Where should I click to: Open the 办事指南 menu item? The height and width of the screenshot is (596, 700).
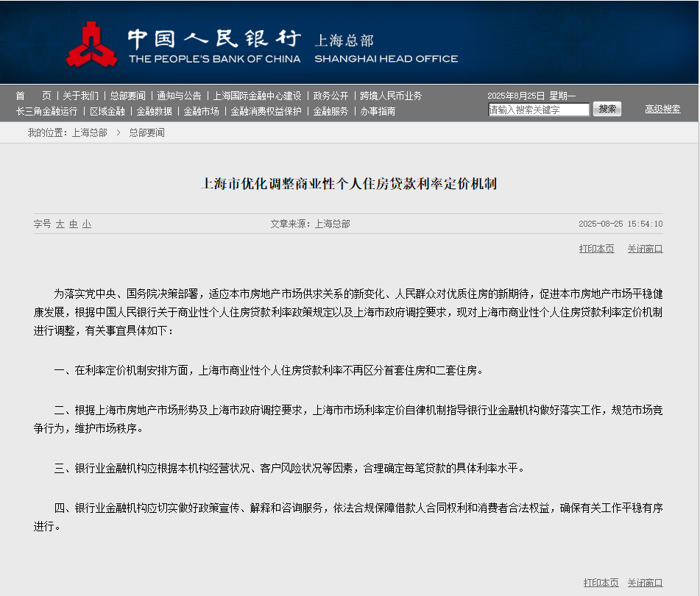click(378, 111)
